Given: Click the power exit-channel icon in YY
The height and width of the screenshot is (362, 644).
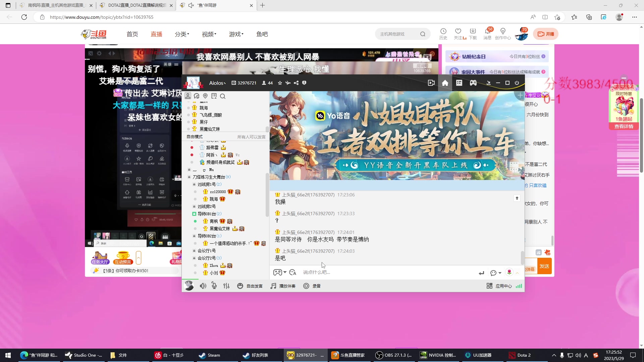Looking at the screenshot, I should pos(517,83).
